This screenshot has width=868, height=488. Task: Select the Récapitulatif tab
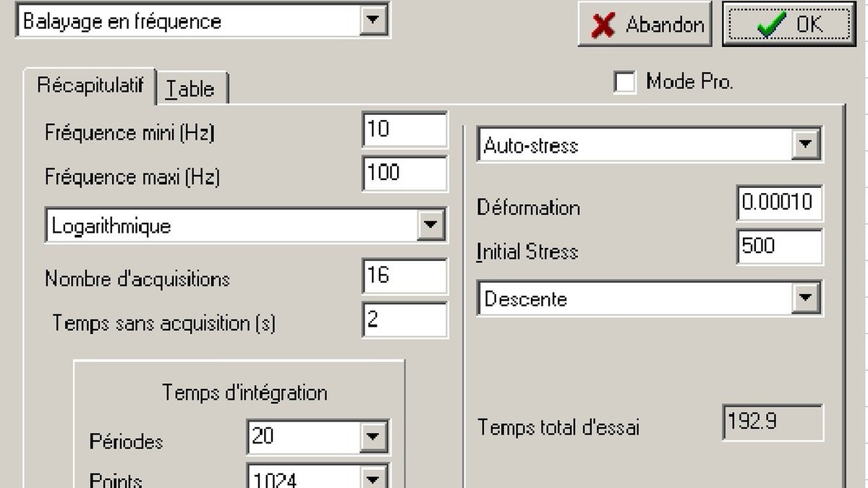tap(90, 85)
